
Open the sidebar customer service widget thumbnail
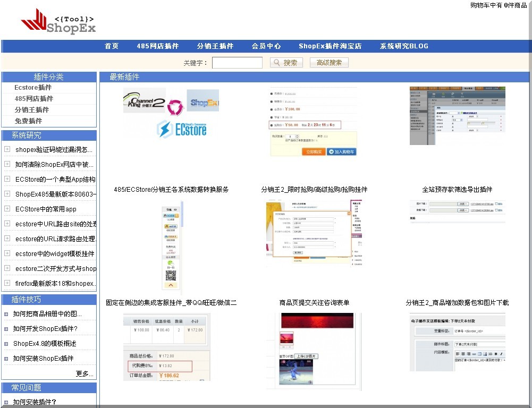click(172, 248)
